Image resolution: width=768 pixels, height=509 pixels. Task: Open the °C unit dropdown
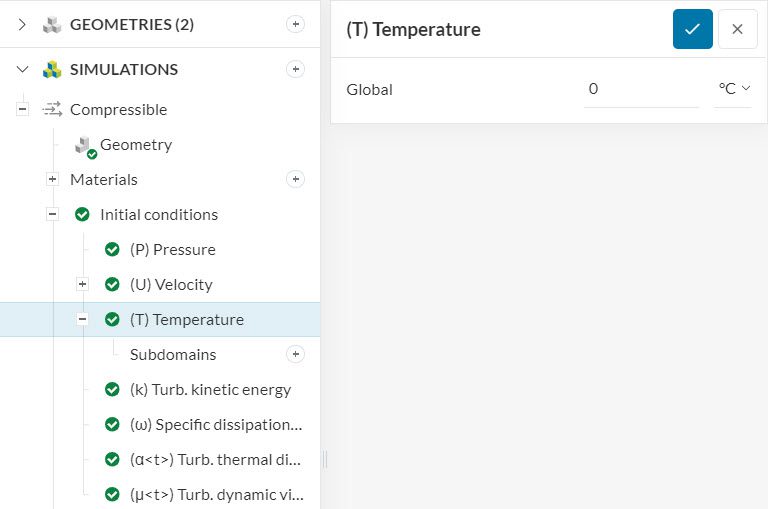point(733,89)
